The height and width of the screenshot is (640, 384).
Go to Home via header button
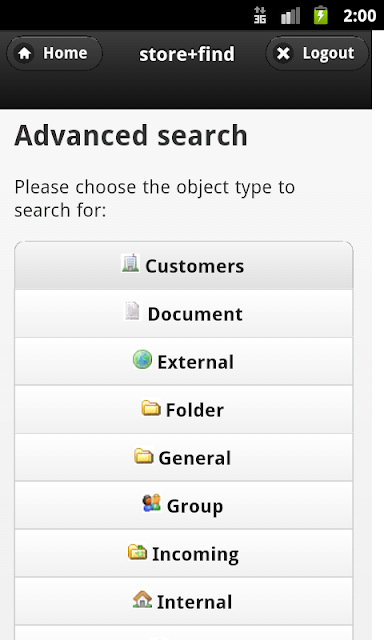[x=55, y=53]
